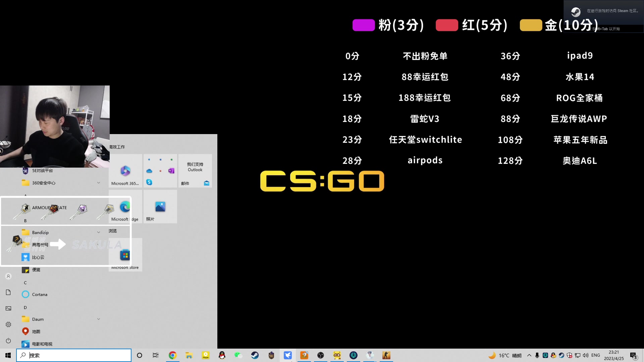The width and height of the screenshot is (644, 362).
Task: Open OBS Studio taskbar icon
Action: tap(321, 355)
